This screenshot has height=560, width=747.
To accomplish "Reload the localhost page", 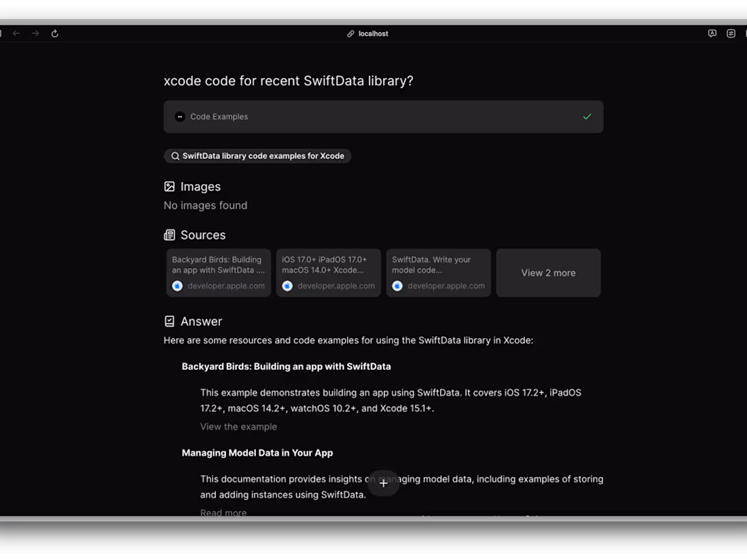I will 54,33.
